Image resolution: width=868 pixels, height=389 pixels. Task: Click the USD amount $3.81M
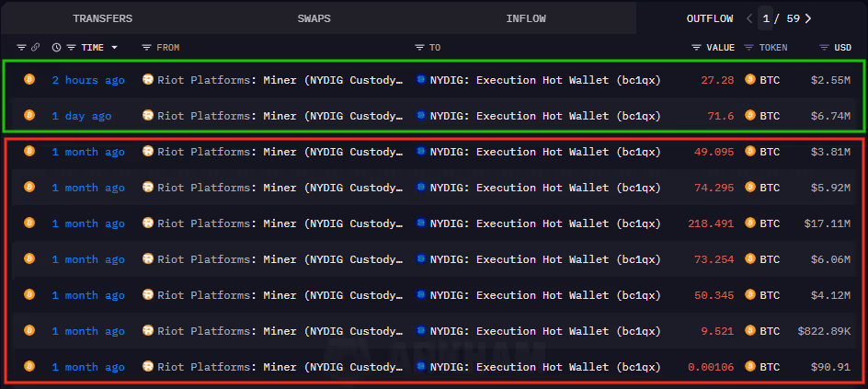pos(830,152)
